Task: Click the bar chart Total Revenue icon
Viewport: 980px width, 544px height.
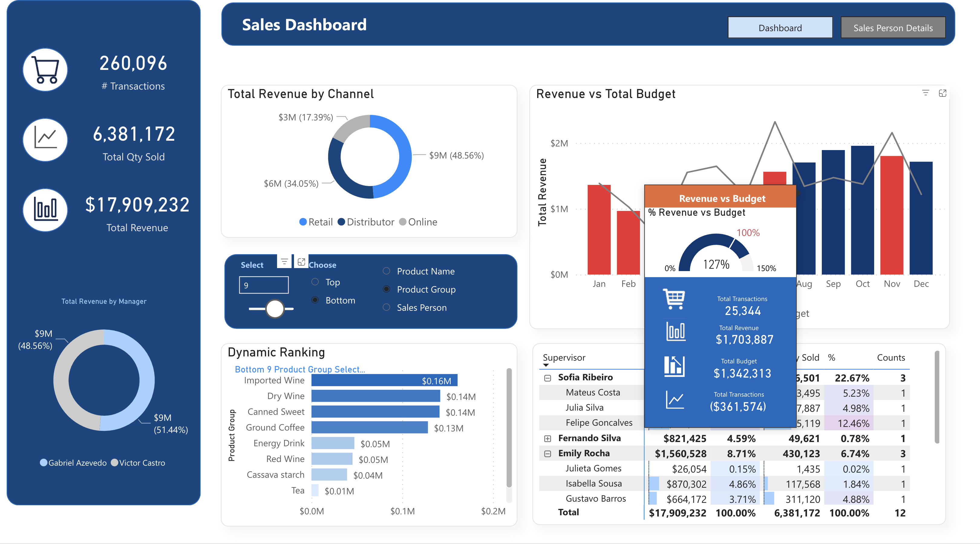Action: pyautogui.click(x=45, y=210)
